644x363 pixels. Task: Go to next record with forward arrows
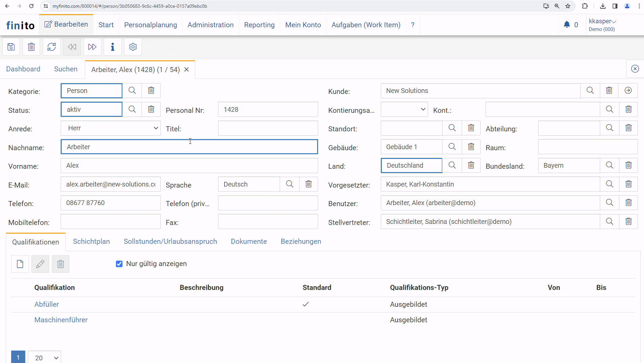[x=92, y=47]
